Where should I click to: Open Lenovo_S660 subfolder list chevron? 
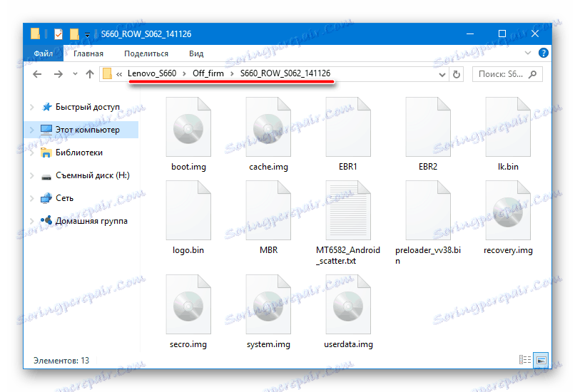pos(184,74)
